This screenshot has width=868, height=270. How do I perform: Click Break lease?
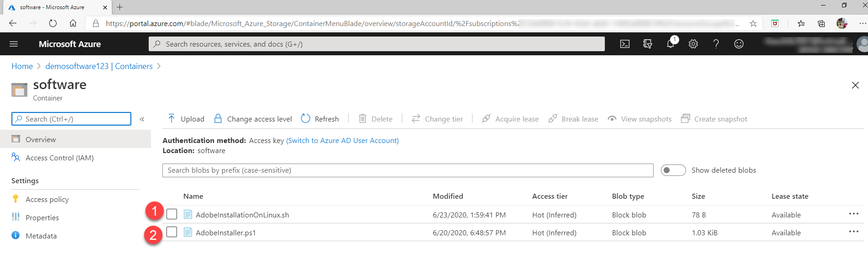tap(573, 119)
